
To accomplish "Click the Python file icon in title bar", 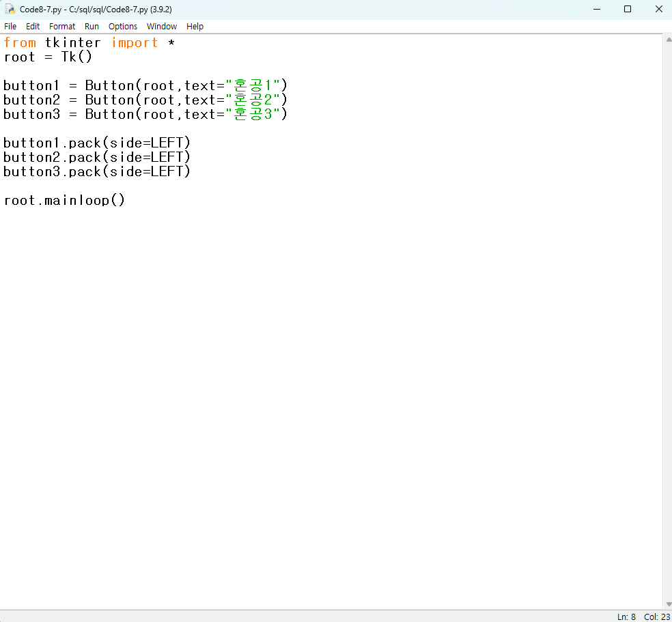I will 10,9.
